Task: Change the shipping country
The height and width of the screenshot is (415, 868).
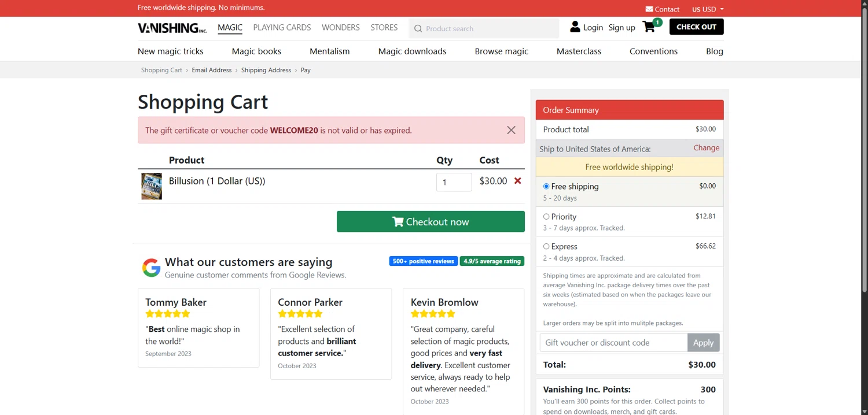Action: point(707,148)
